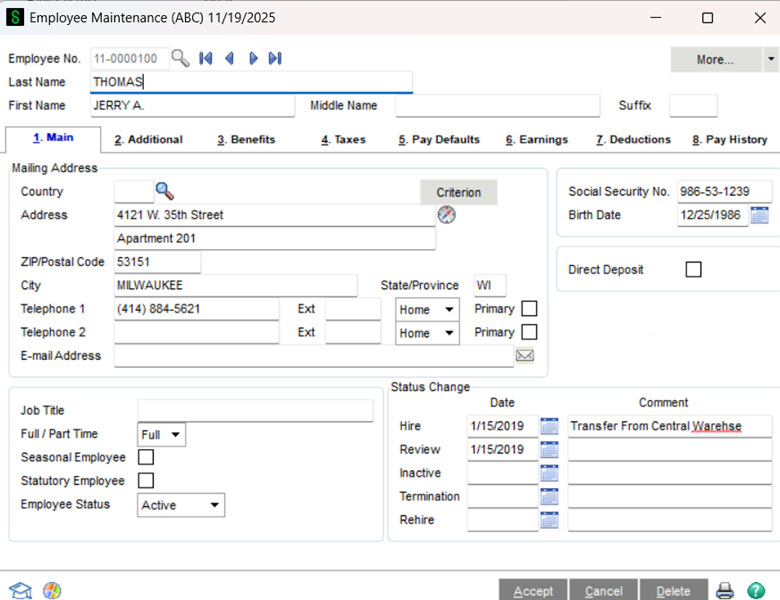Open Birth Date calendar picker
This screenshot has width=780, height=600.
click(x=760, y=215)
